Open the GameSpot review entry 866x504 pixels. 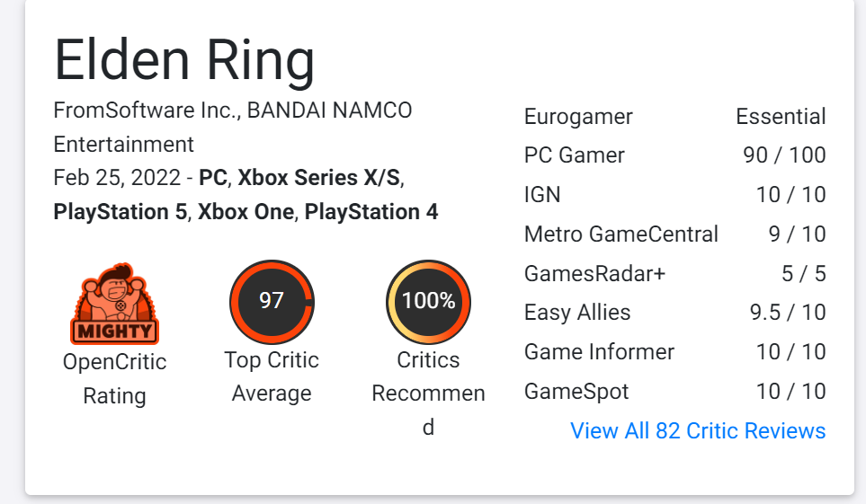click(x=675, y=392)
